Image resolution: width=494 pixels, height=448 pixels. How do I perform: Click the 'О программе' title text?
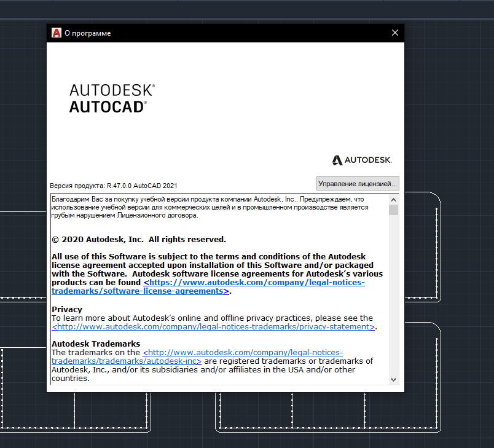pos(88,33)
